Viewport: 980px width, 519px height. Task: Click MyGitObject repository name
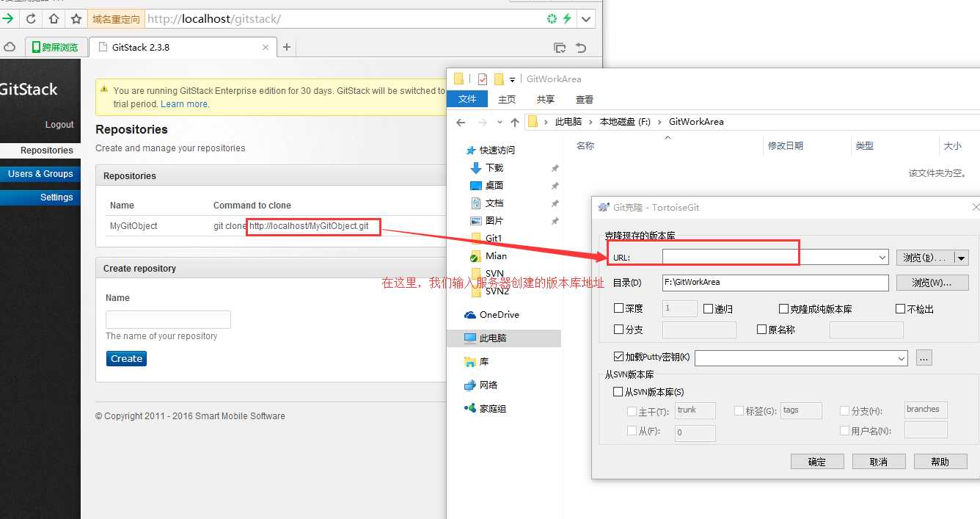point(134,226)
